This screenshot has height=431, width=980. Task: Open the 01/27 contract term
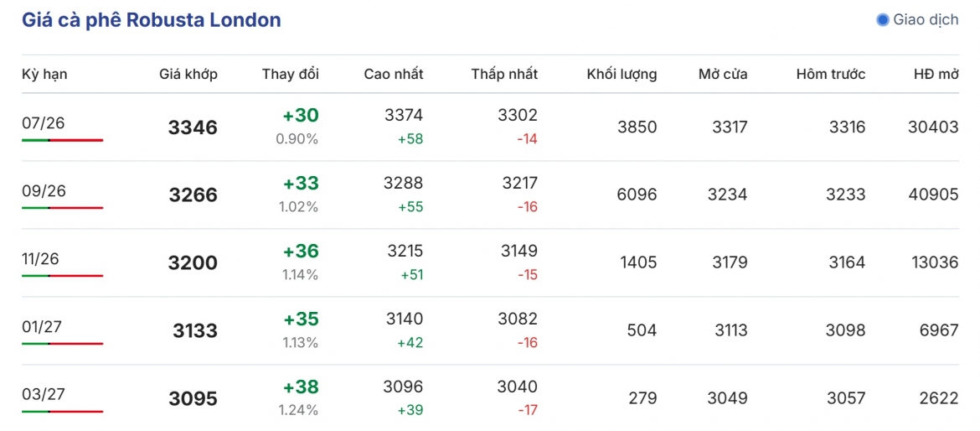point(42,326)
